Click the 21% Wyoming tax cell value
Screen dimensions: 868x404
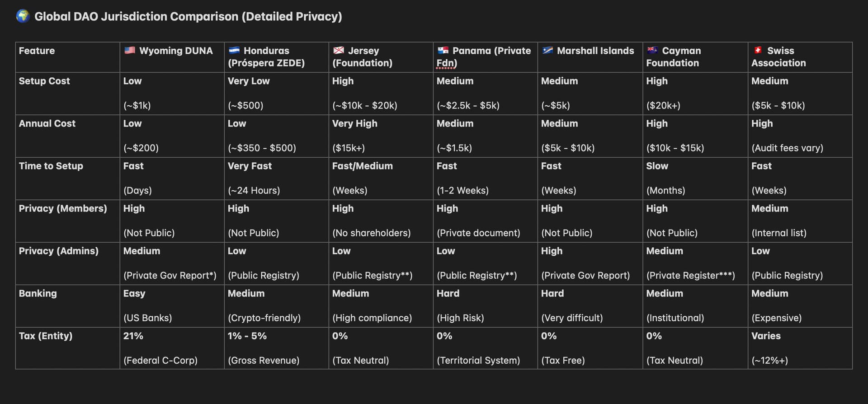point(133,336)
